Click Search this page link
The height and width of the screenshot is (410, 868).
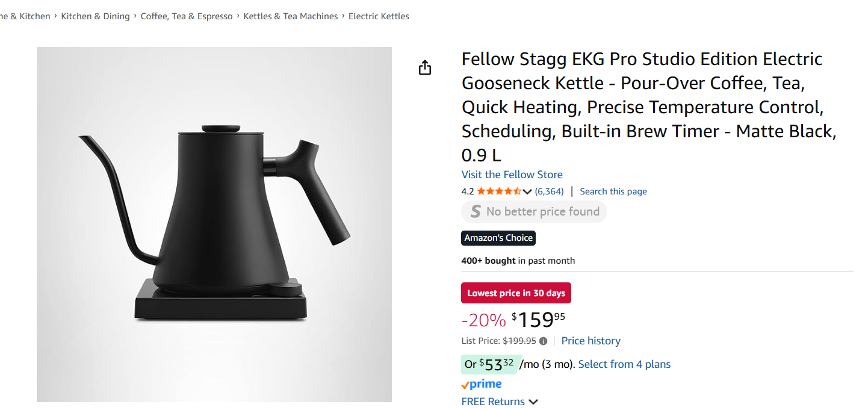[x=613, y=191]
